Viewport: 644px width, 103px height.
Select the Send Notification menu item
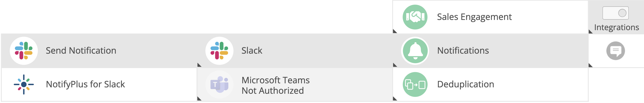[x=81, y=51]
